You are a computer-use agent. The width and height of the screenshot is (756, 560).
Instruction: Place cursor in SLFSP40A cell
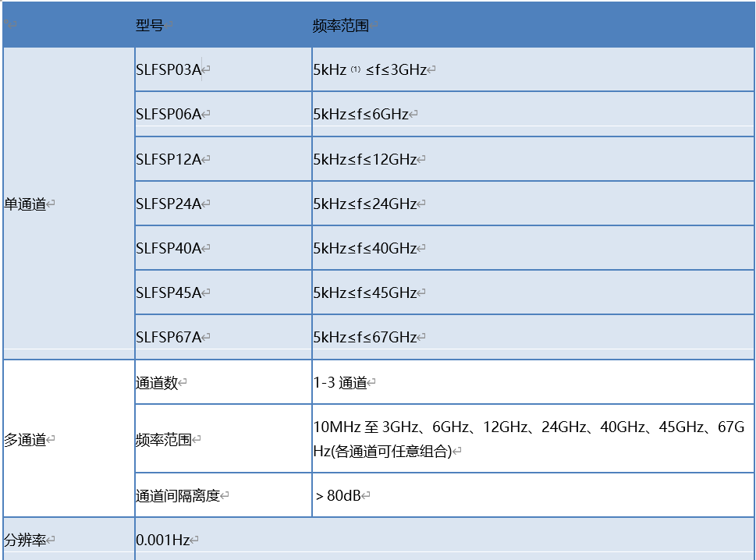(x=169, y=249)
